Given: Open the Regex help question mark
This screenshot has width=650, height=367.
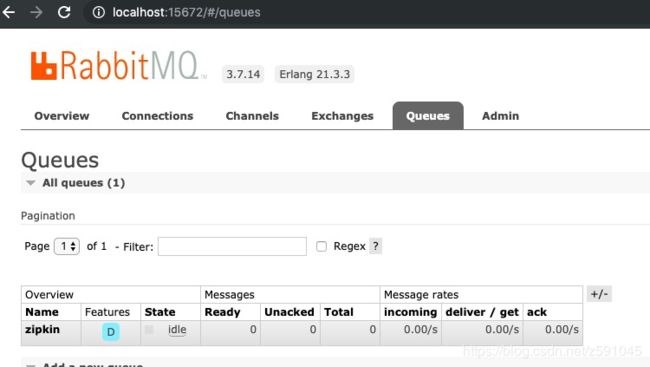Looking at the screenshot, I should click(375, 246).
